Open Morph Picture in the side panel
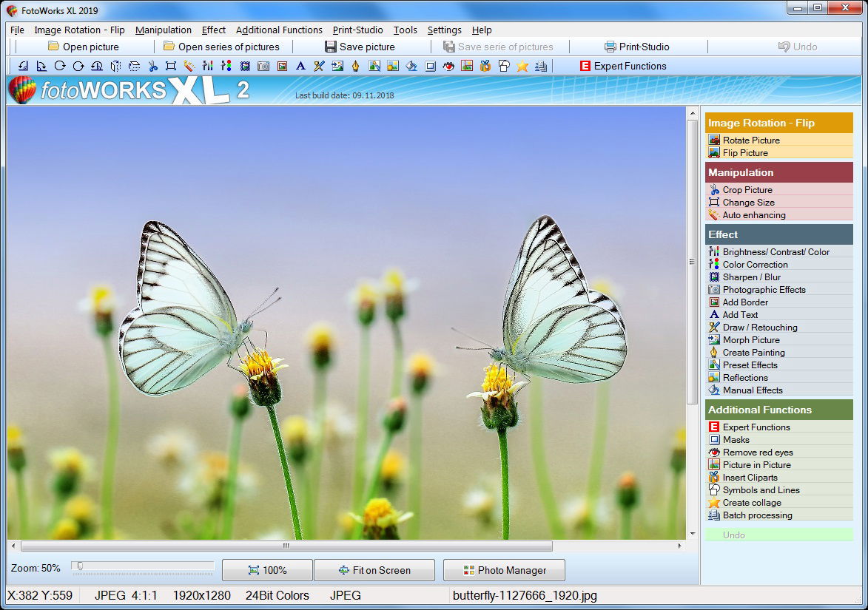Viewport: 868px width, 610px height. point(779,339)
